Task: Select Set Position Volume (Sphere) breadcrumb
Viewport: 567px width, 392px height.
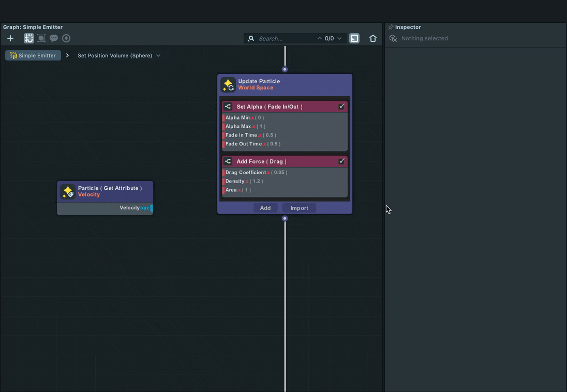Action: [115, 56]
